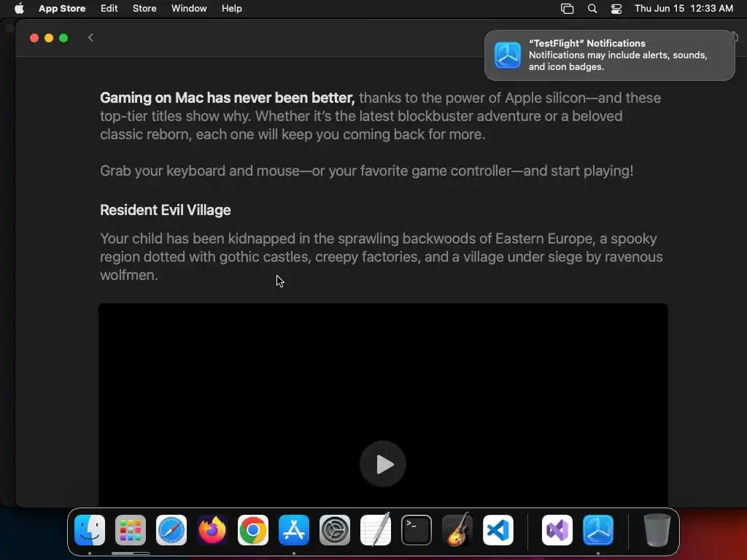747x560 pixels.
Task: Open the App Store menu
Action: click(x=62, y=9)
